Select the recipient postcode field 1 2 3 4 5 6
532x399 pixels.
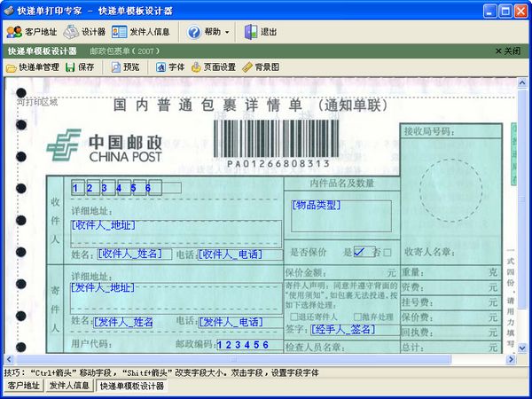pyautogui.click(x=126, y=188)
